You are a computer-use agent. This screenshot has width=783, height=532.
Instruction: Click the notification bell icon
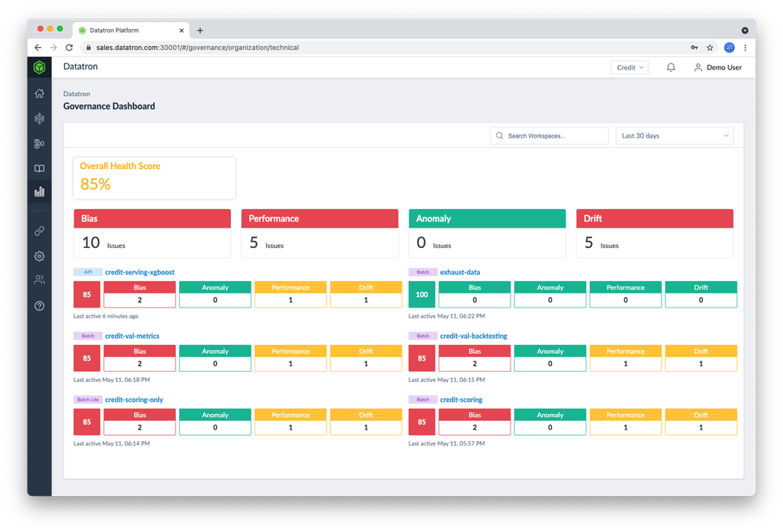pyautogui.click(x=670, y=67)
